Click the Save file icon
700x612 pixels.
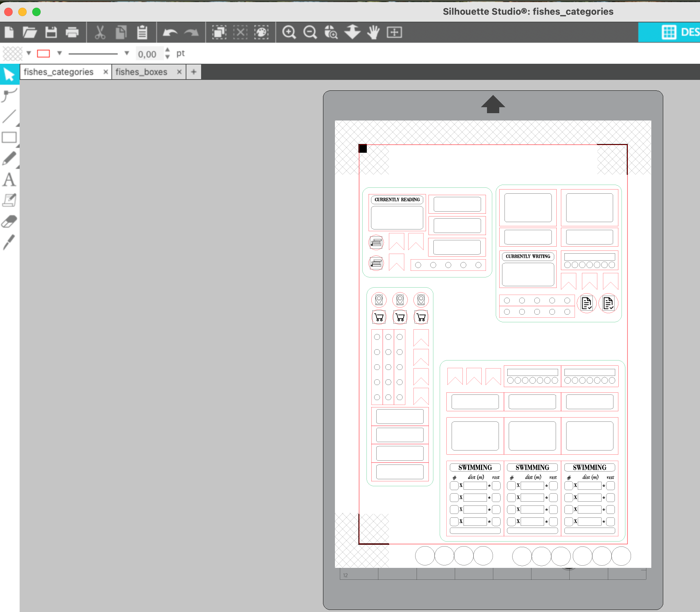click(x=51, y=32)
